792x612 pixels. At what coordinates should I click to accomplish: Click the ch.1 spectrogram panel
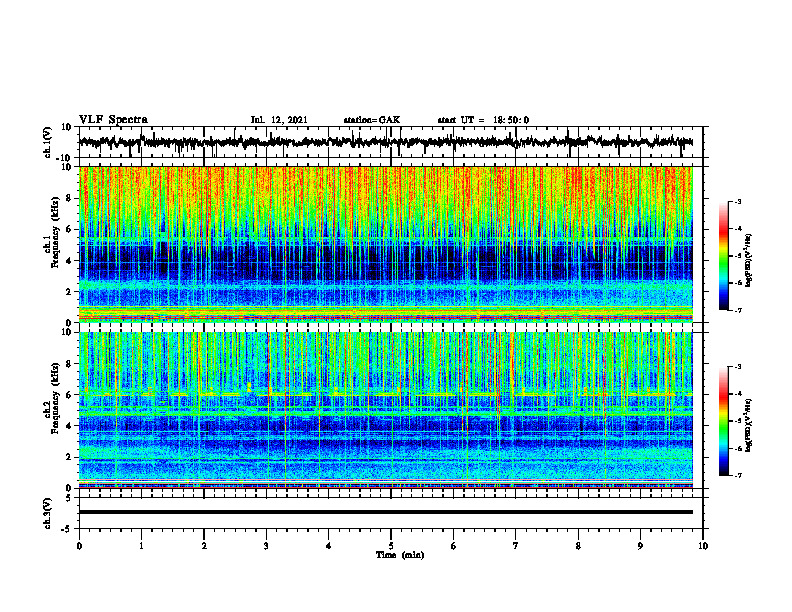point(386,244)
